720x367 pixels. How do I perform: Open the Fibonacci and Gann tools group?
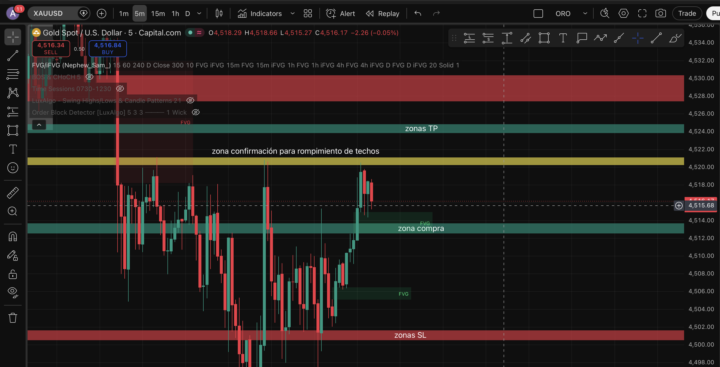click(13, 74)
